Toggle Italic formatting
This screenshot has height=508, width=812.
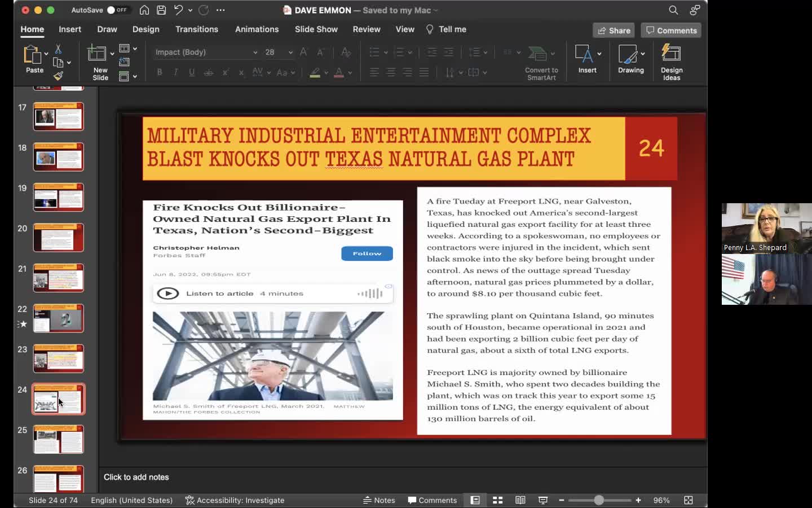[176, 72]
